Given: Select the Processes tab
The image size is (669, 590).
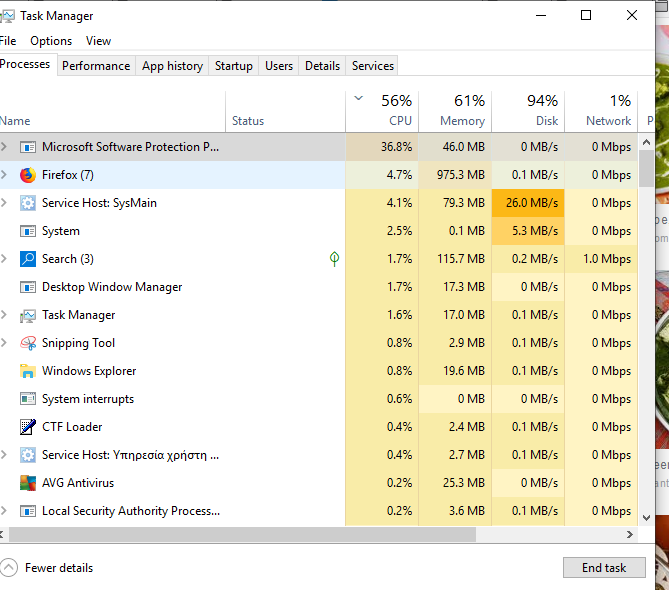Looking at the screenshot, I should pyautogui.click(x=26, y=64).
